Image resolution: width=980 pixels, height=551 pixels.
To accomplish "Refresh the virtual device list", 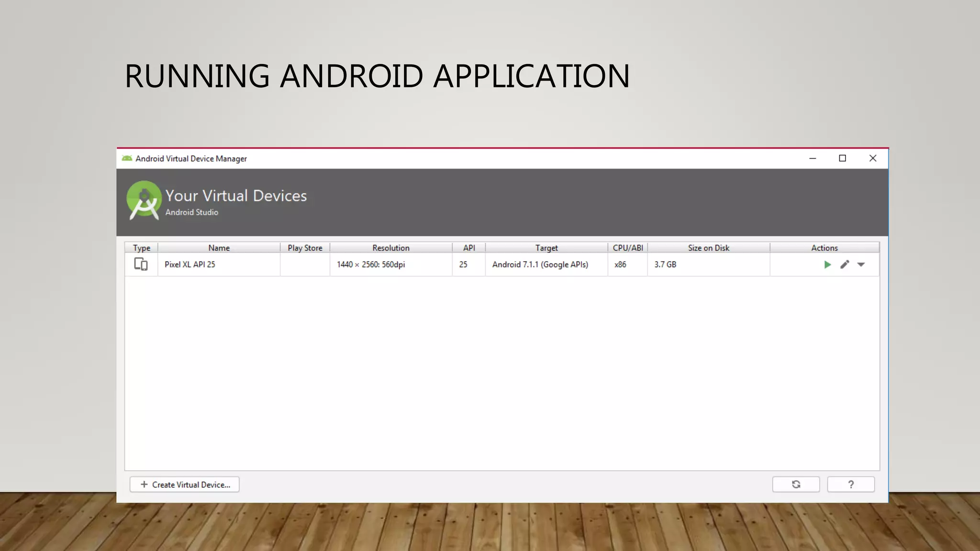I will 796,485.
